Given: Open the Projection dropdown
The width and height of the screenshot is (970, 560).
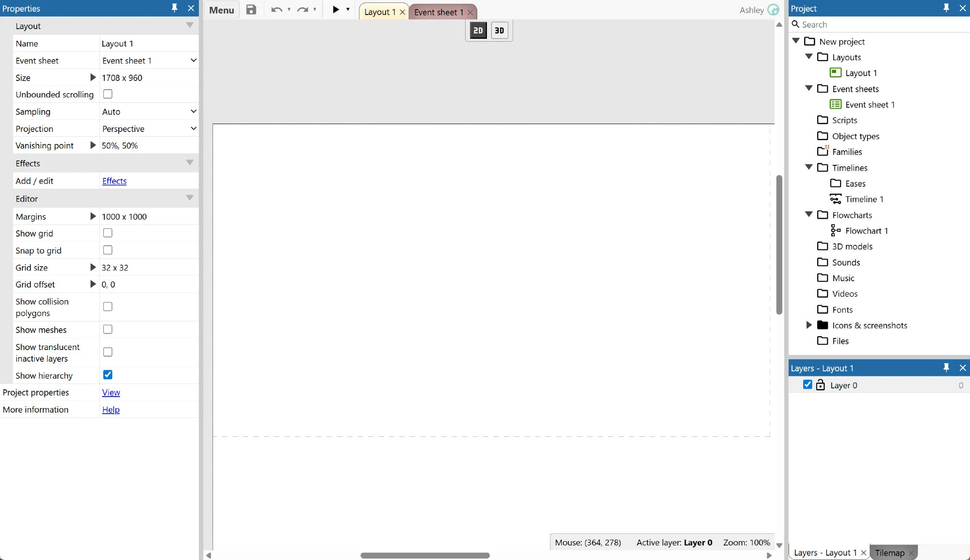Looking at the screenshot, I should pos(149,128).
